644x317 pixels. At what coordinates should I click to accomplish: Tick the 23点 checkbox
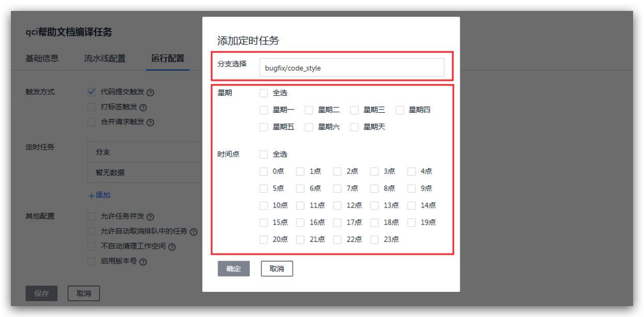374,239
